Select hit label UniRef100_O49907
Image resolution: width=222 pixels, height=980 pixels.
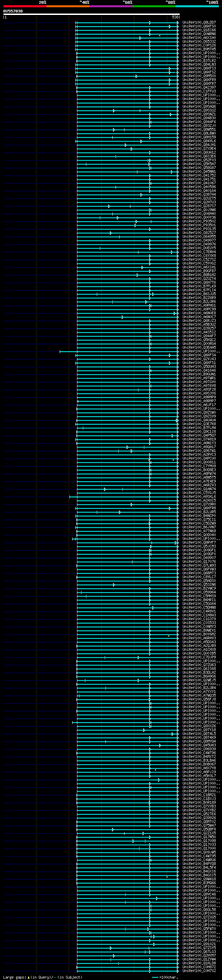click(199, 558)
